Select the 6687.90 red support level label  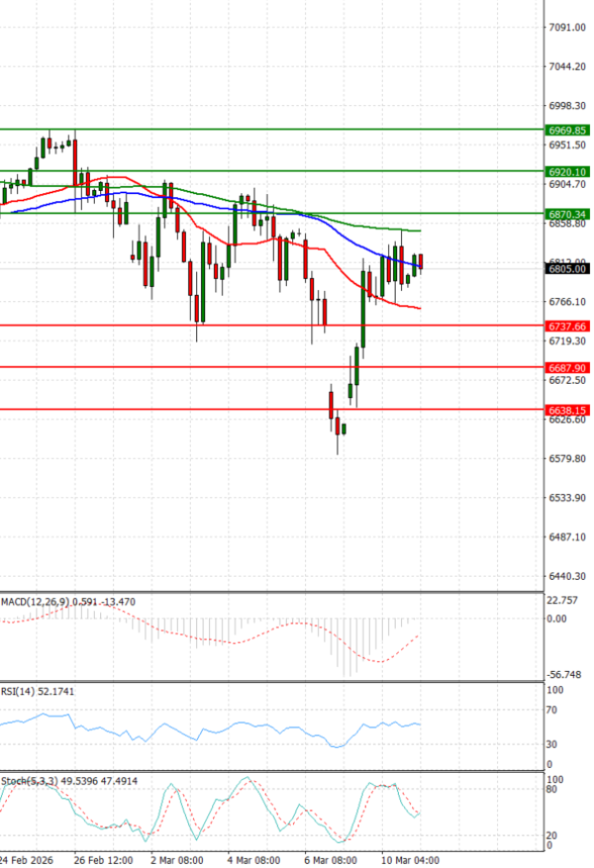click(567, 368)
